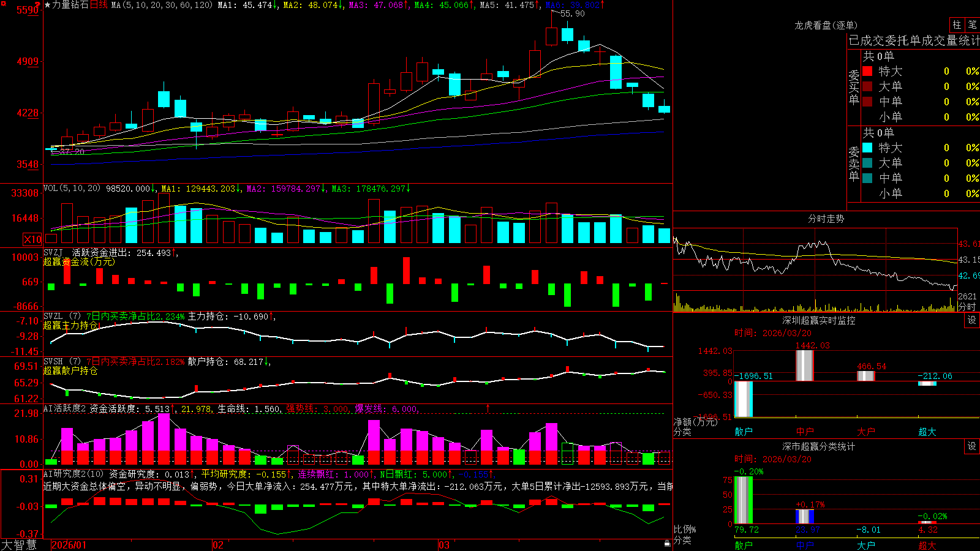This screenshot has width=980, height=551.
Task: Click the red 特大 buy-order swatch
Action: tap(867, 71)
